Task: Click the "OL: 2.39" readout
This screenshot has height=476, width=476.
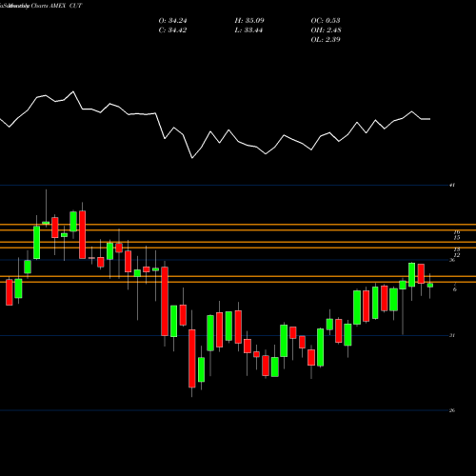Action: [x=326, y=40]
